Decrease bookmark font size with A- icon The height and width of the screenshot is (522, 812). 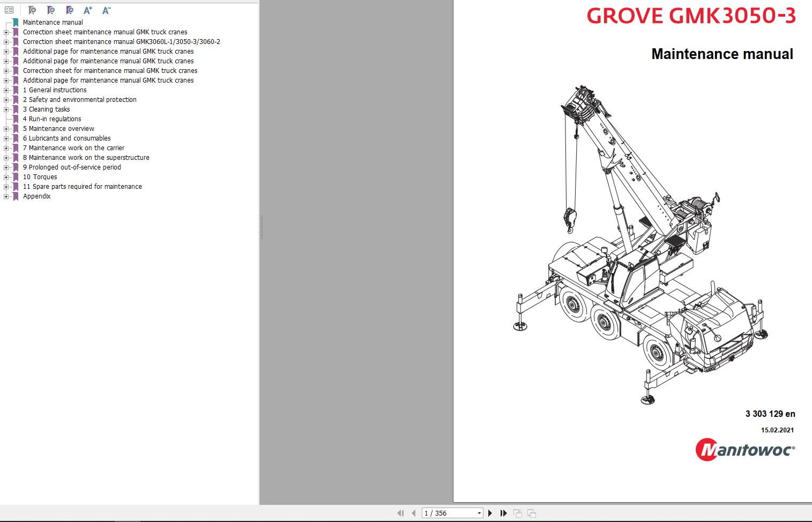click(x=106, y=10)
